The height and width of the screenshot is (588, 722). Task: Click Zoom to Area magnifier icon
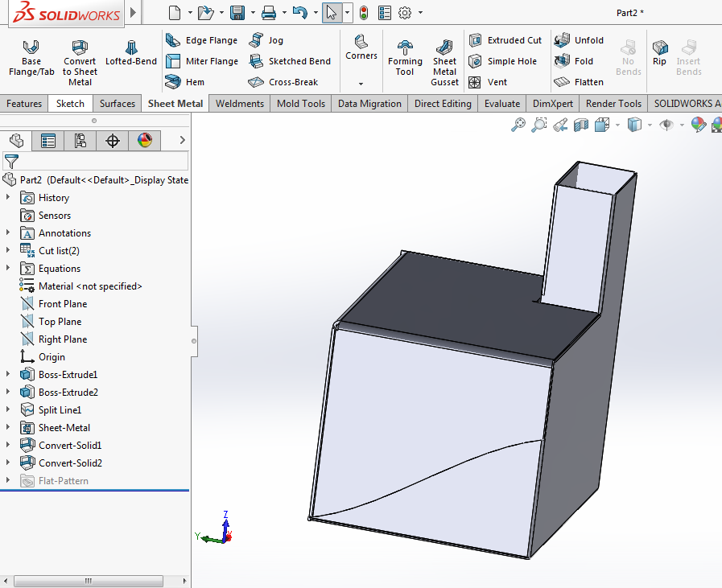click(538, 125)
